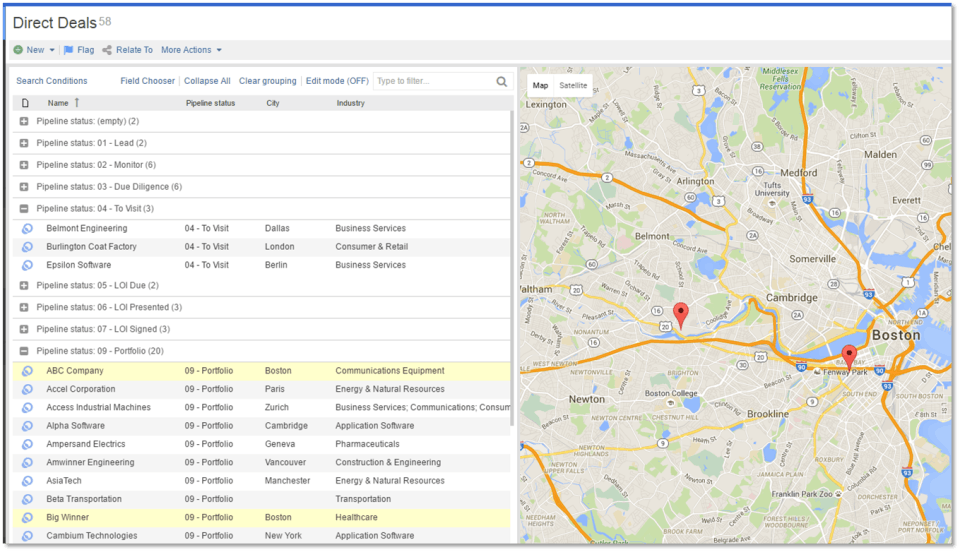This screenshot has width=960, height=552.
Task: Expand the Pipeline status 01 - Lead group
Action: (x=24, y=143)
